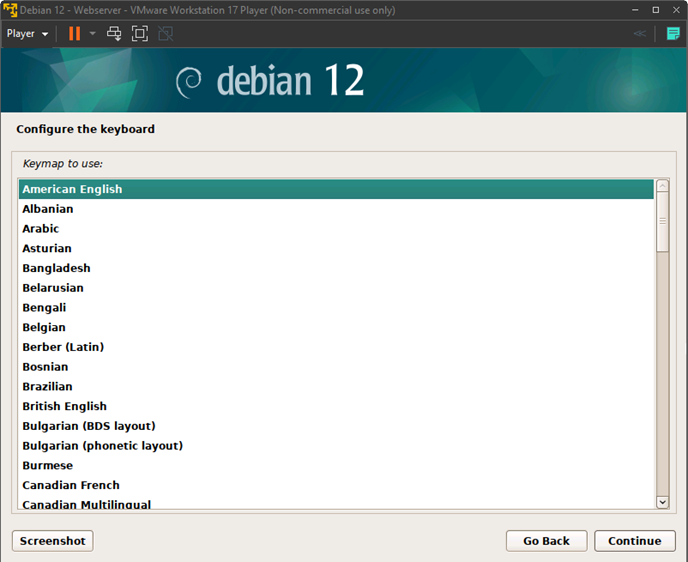688x562 pixels.
Task: Open the green notes/messages icon
Action: [x=673, y=33]
